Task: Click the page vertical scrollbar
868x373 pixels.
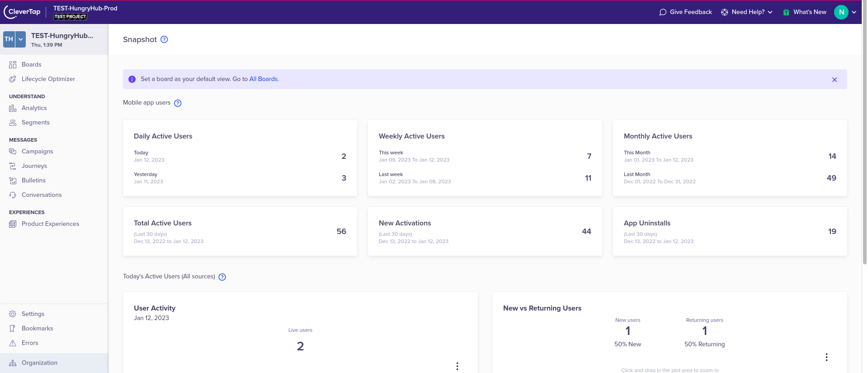Action: (864, 136)
